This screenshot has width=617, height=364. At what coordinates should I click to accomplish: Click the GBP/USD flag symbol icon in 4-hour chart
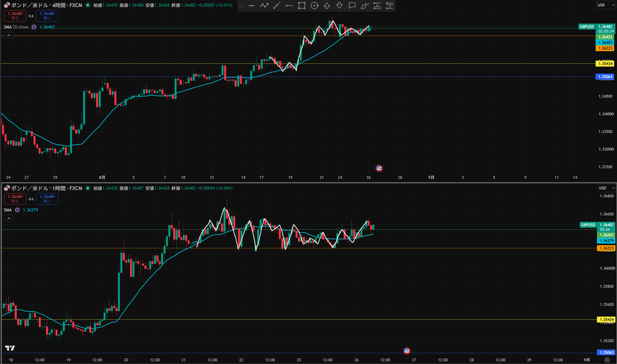[7, 5]
